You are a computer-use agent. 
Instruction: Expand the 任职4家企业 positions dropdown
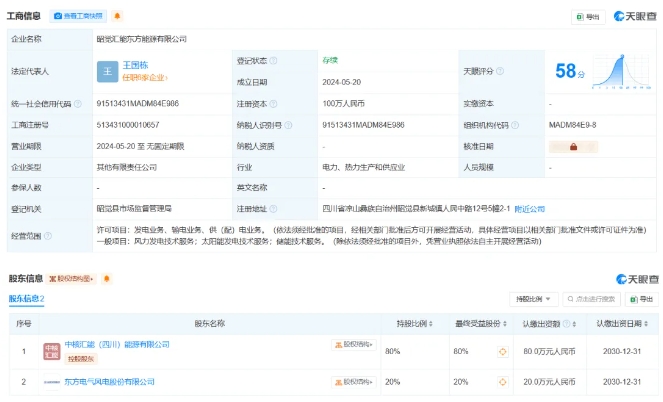click(x=146, y=78)
